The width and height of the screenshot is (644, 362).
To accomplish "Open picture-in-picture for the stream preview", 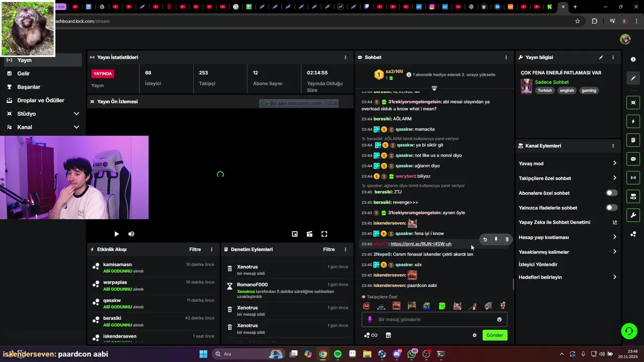I will tap(295, 234).
